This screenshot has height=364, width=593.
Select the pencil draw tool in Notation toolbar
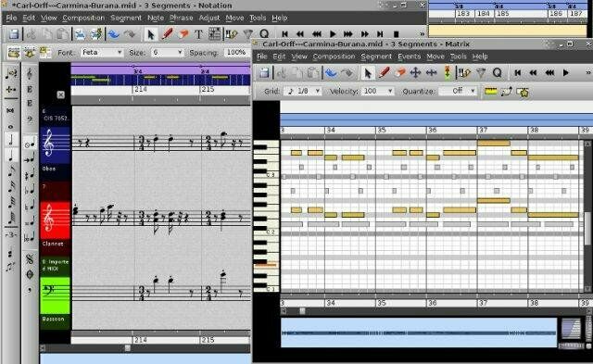[x=167, y=34]
